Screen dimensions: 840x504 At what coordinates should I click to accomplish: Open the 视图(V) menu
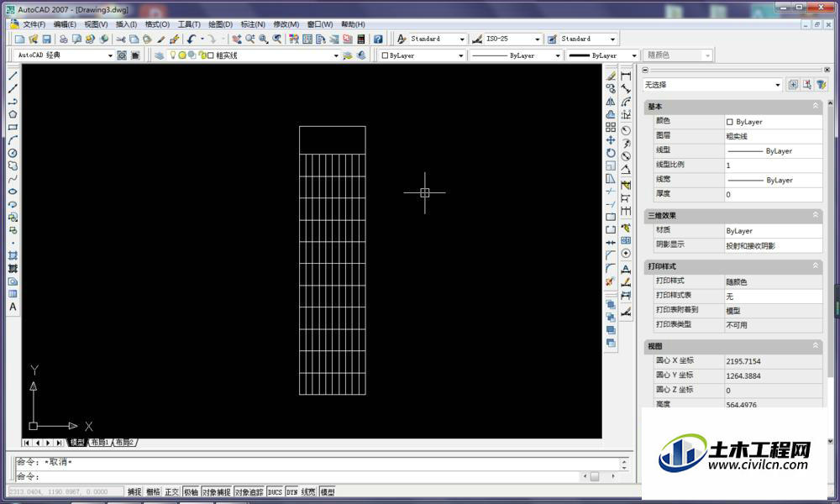tap(96, 24)
